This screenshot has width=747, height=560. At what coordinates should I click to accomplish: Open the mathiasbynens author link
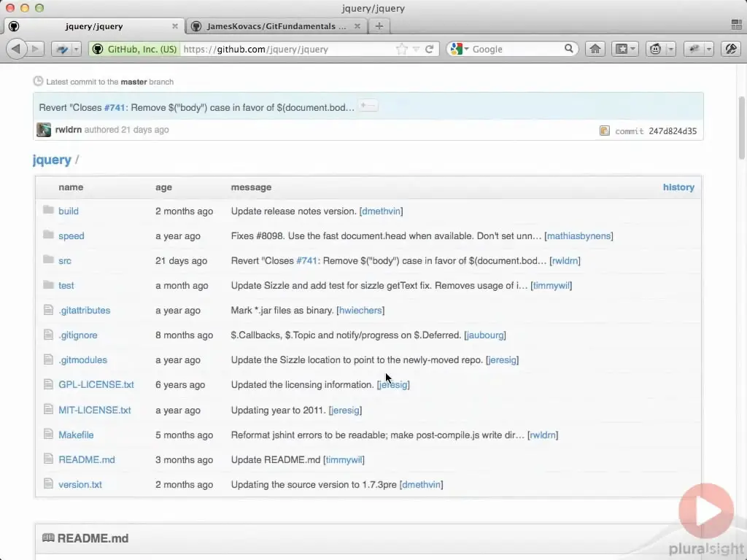click(578, 236)
